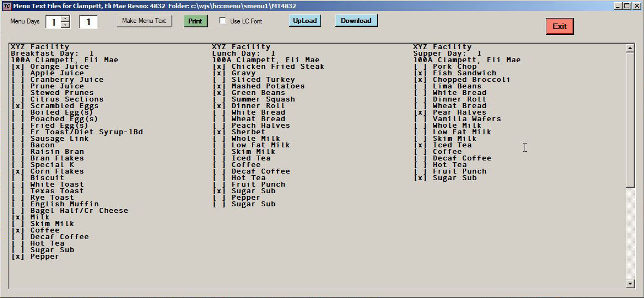Click the Chopped Broccoli line

462,80
